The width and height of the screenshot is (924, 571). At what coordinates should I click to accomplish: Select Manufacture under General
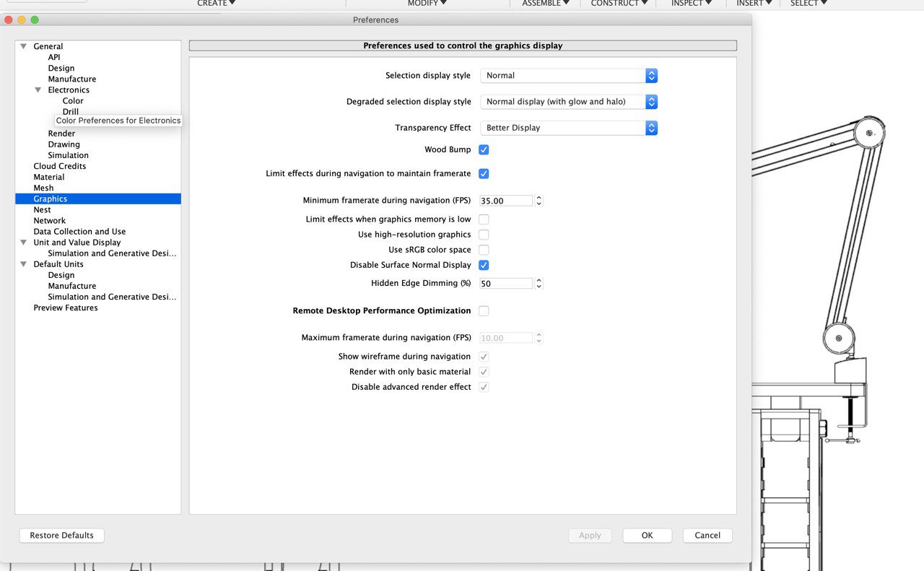point(72,79)
